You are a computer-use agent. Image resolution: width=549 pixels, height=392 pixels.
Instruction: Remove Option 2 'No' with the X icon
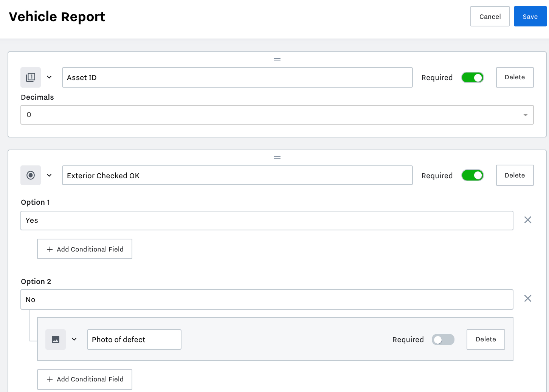click(x=528, y=299)
